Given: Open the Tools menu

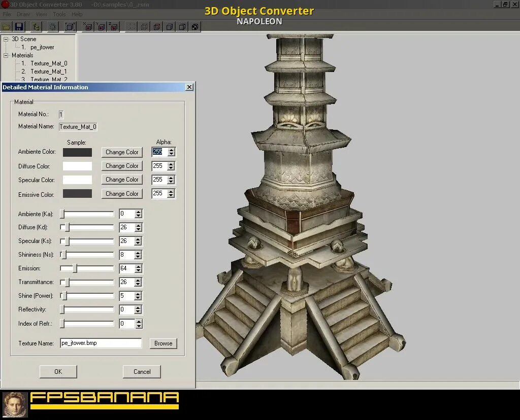Looking at the screenshot, I should pos(59,14).
